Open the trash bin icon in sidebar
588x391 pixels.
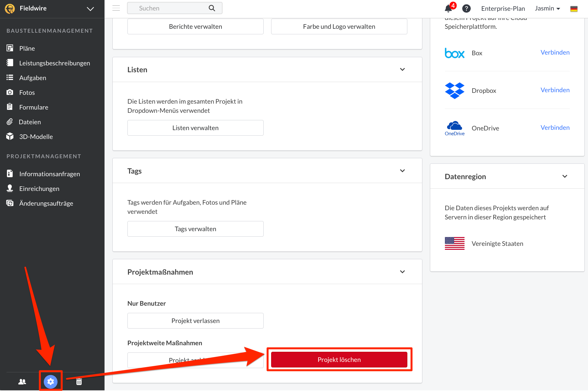(x=79, y=382)
